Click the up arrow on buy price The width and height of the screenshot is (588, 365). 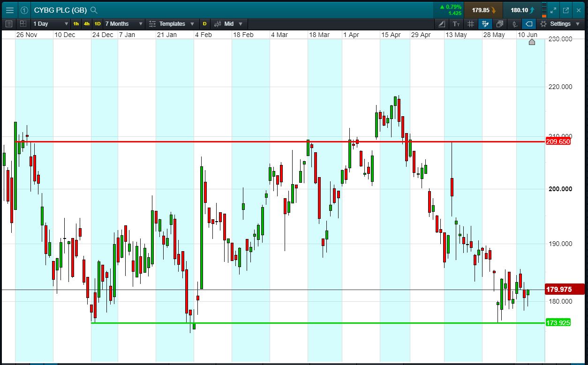click(x=532, y=10)
